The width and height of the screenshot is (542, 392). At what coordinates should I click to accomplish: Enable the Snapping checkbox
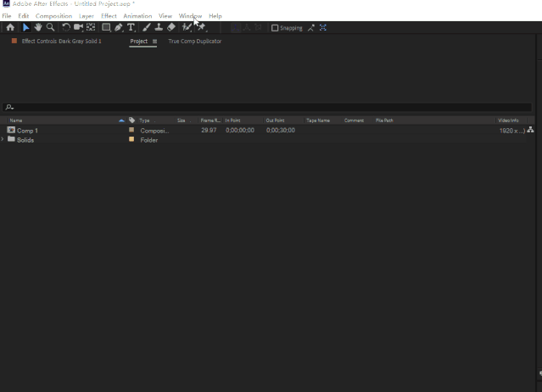(275, 28)
